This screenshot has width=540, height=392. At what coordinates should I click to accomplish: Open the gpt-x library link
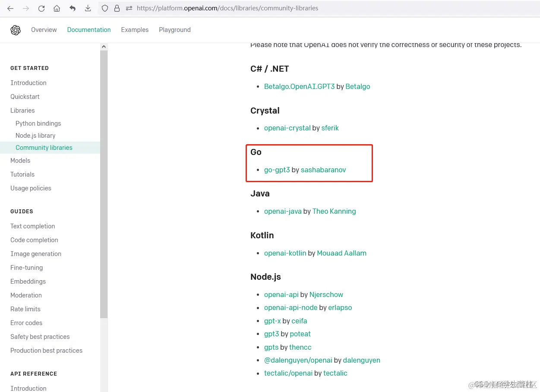(272, 321)
